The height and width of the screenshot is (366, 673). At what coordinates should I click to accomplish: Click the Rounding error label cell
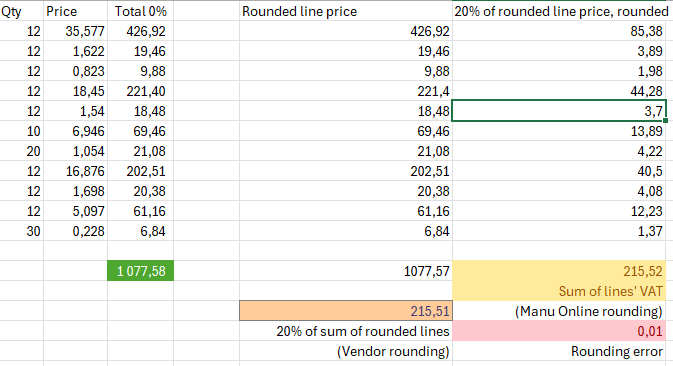[560, 351]
